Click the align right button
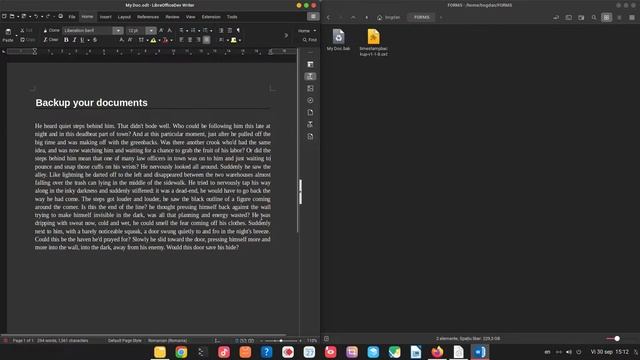This screenshot has height=360, width=640. coord(198,40)
